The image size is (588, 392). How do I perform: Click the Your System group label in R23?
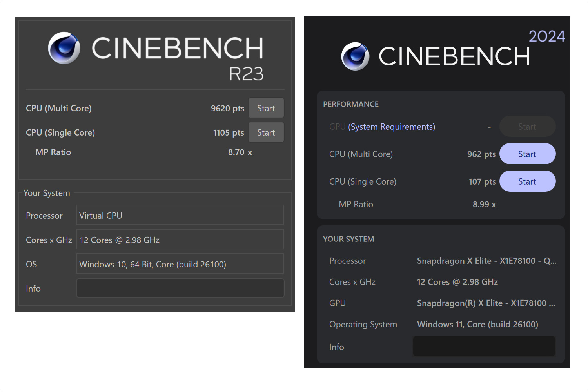47,193
